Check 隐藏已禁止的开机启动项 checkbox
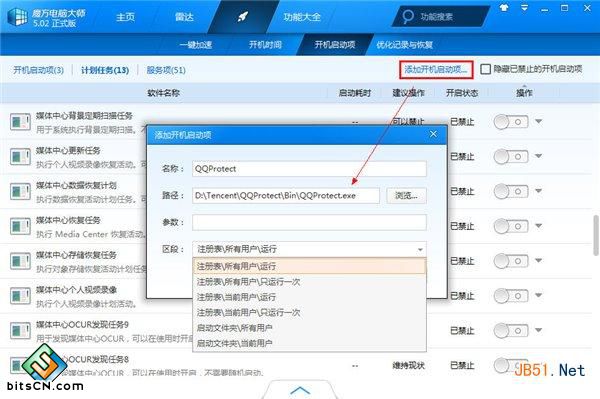 click(x=486, y=69)
